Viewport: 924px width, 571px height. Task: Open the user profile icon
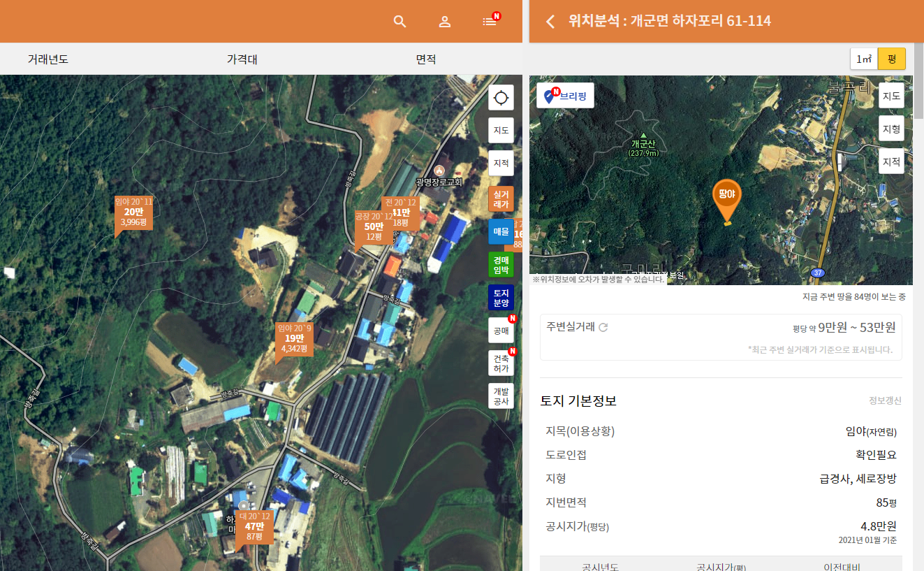click(x=444, y=21)
